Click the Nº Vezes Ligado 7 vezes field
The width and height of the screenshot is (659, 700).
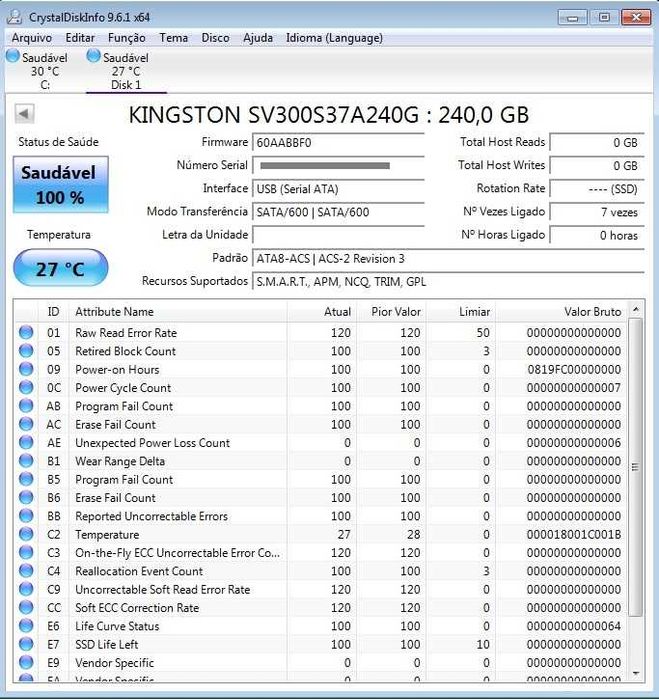click(597, 212)
